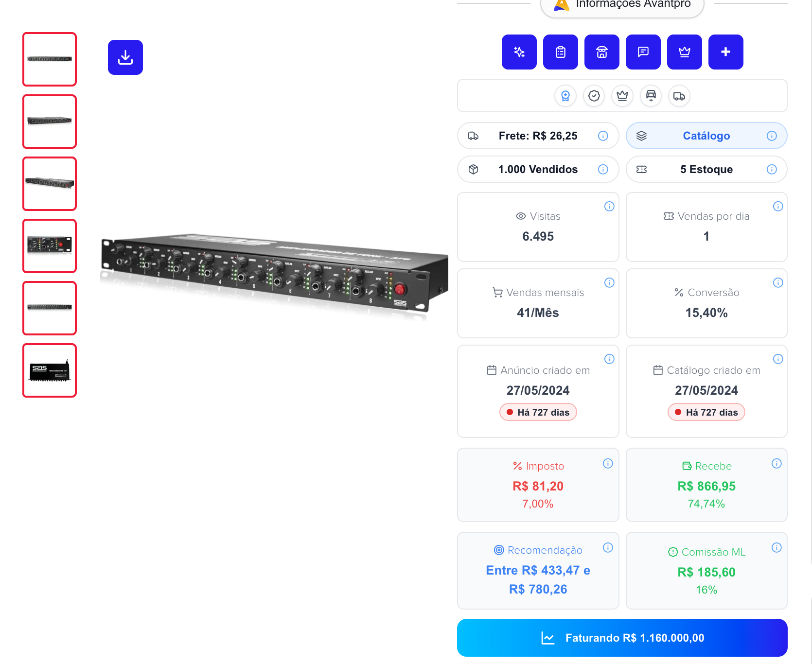Open the clipboard notes icon button
Image resolution: width=812 pixels, height=664 pixels.
pos(561,52)
